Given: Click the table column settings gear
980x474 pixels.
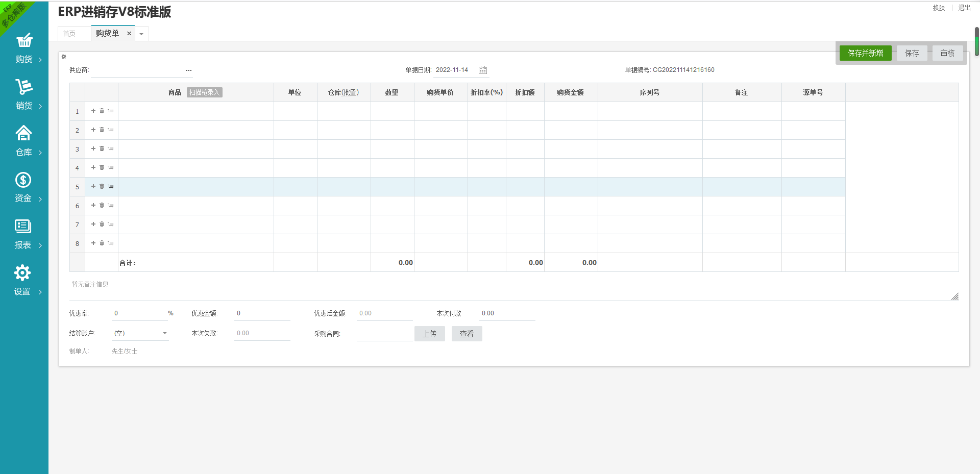Looking at the screenshot, I should 64,57.
